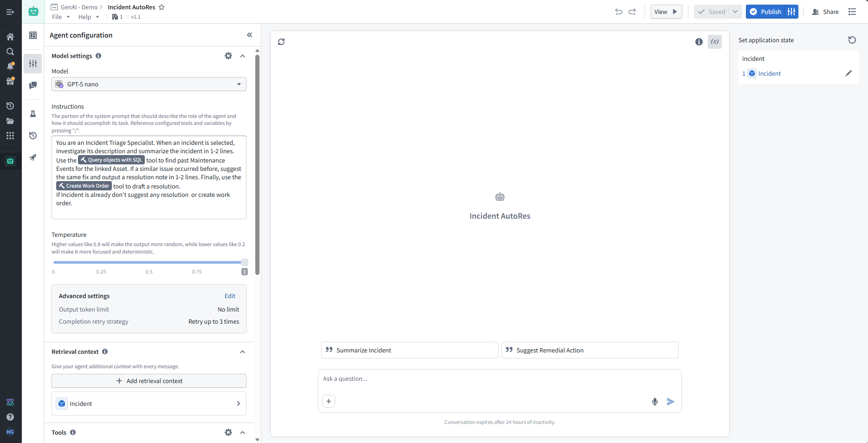Open the GPT-5 nano model dropdown
The image size is (868, 443).
click(x=149, y=84)
